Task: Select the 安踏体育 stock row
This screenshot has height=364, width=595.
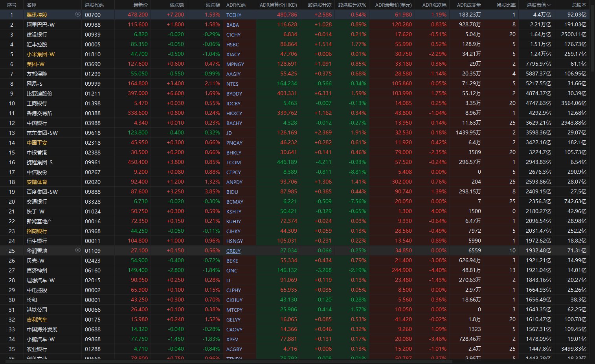Action: click(295, 182)
